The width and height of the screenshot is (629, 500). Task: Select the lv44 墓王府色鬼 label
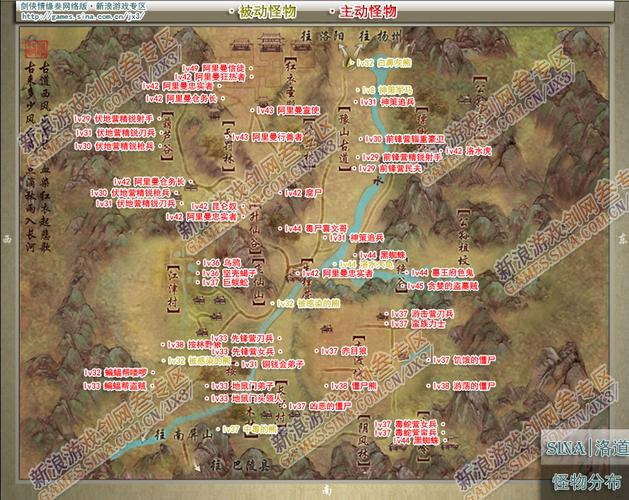click(442, 273)
